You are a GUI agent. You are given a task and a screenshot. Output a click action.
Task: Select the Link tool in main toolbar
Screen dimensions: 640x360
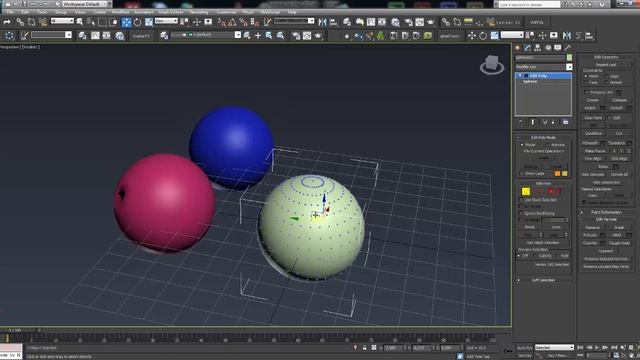point(20,22)
